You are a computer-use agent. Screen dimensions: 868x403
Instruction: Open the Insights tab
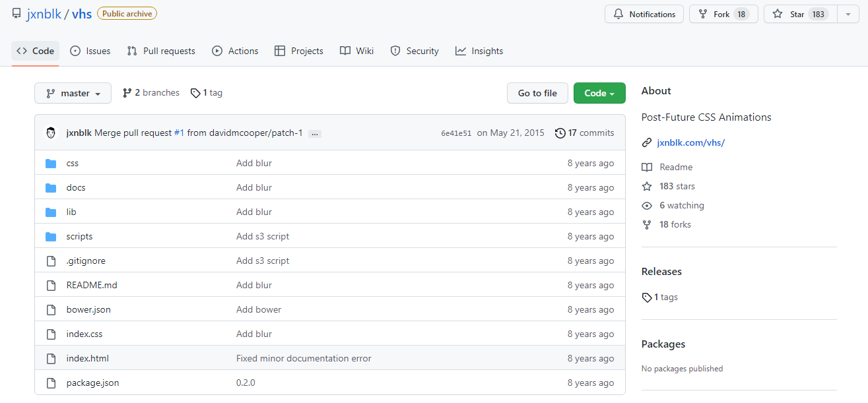[x=479, y=51]
